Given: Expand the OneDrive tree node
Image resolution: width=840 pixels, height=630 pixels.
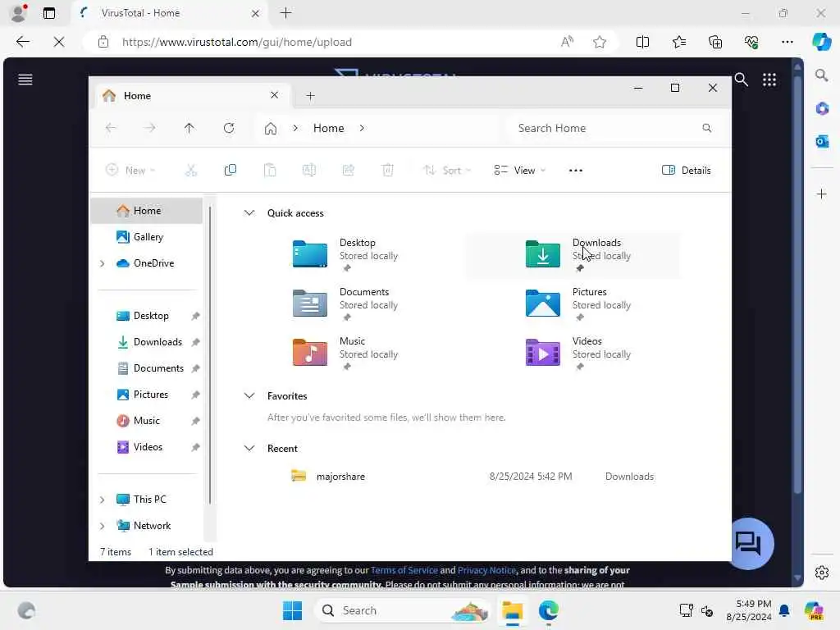Looking at the screenshot, I should pyautogui.click(x=103, y=263).
